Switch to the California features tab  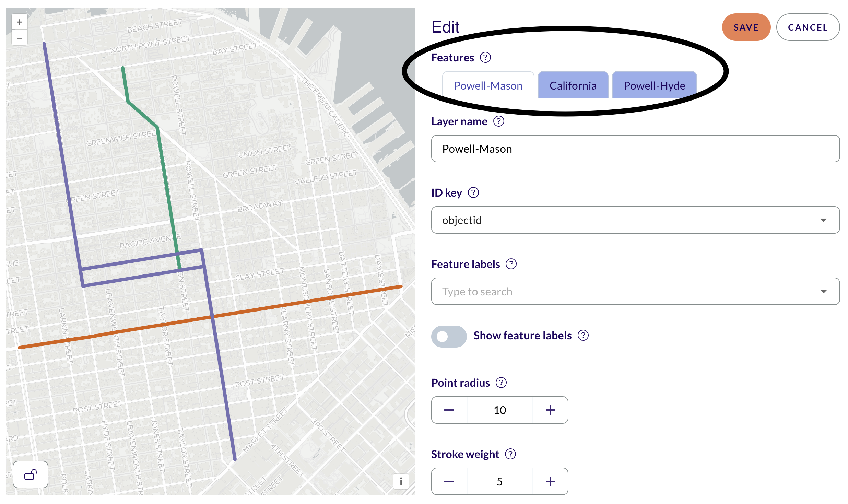(x=573, y=85)
